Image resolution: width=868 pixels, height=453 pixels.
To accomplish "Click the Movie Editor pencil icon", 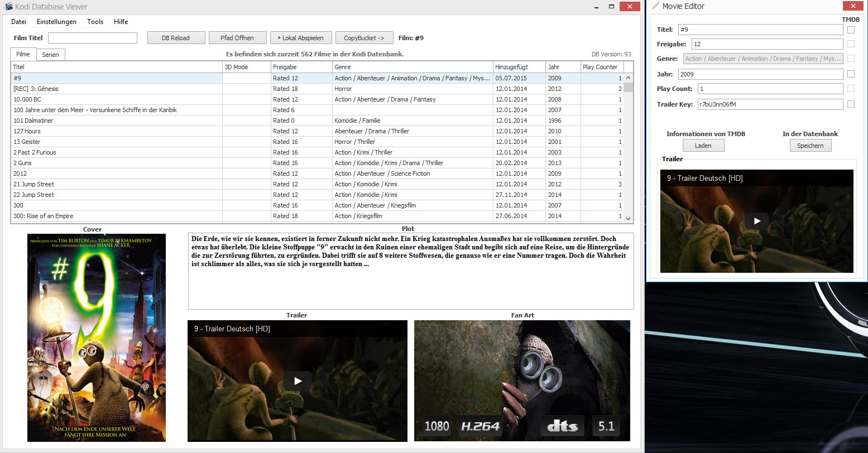I will (656, 6).
